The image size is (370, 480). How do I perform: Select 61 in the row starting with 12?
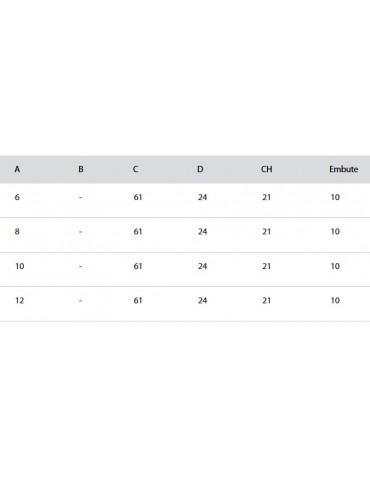[138, 301]
